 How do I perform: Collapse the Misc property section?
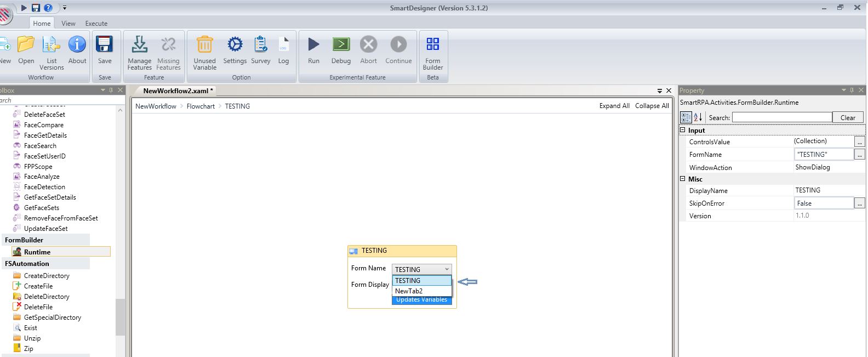pyautogui.click(x=683, y=179)
